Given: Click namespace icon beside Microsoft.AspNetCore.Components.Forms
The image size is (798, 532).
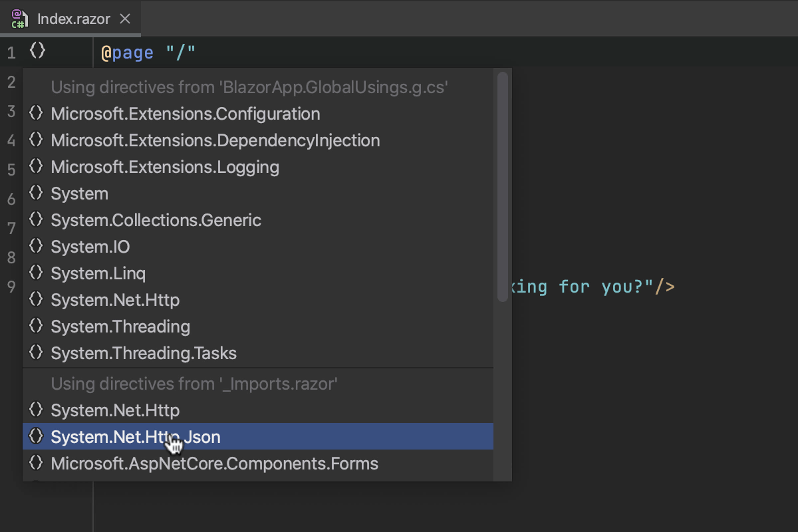Looking at the screenshot, I should 37,464.
